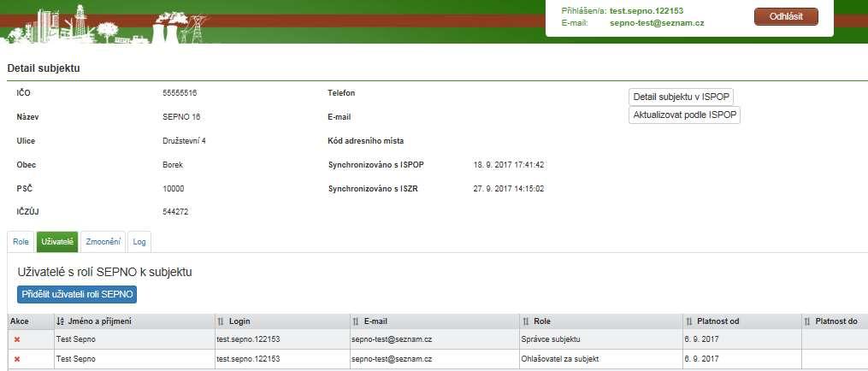This screenshot has height=371, width=868.
Task: Select name value SEPNO 16
Action: (181, 117)
